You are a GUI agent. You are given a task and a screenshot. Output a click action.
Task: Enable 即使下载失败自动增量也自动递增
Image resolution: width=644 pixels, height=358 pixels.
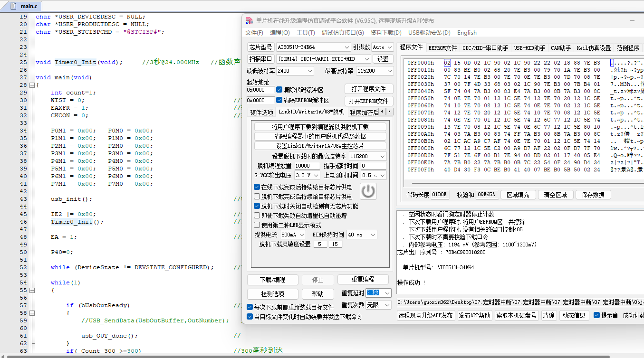[257, 216]
